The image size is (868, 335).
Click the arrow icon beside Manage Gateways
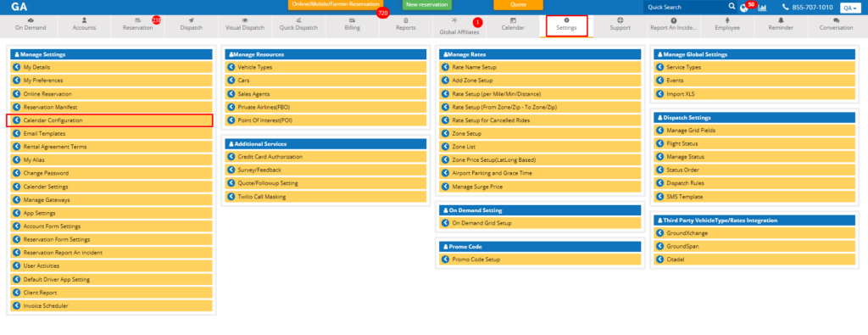tap(17, 200)
